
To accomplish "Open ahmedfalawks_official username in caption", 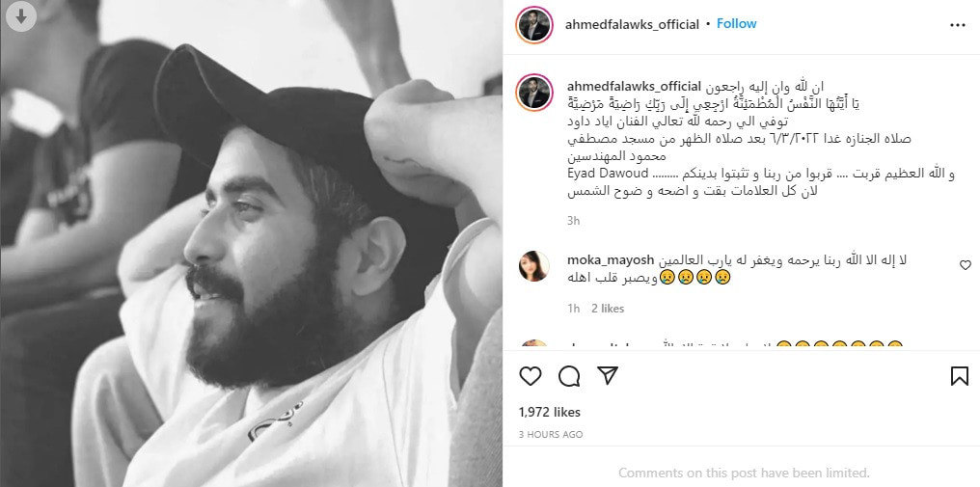I will (x=633, y=86).
